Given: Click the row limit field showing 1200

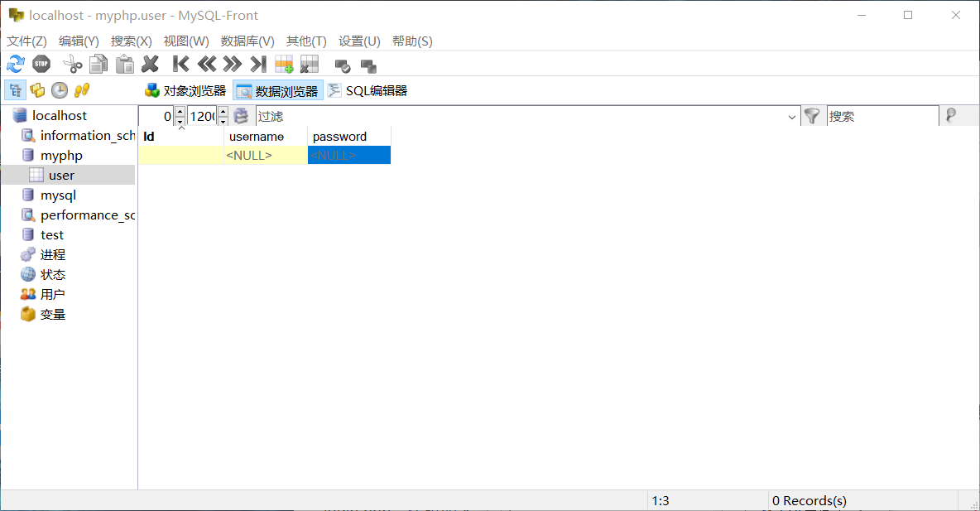Looking at the screenshot, I should click(x=202, y=116).
